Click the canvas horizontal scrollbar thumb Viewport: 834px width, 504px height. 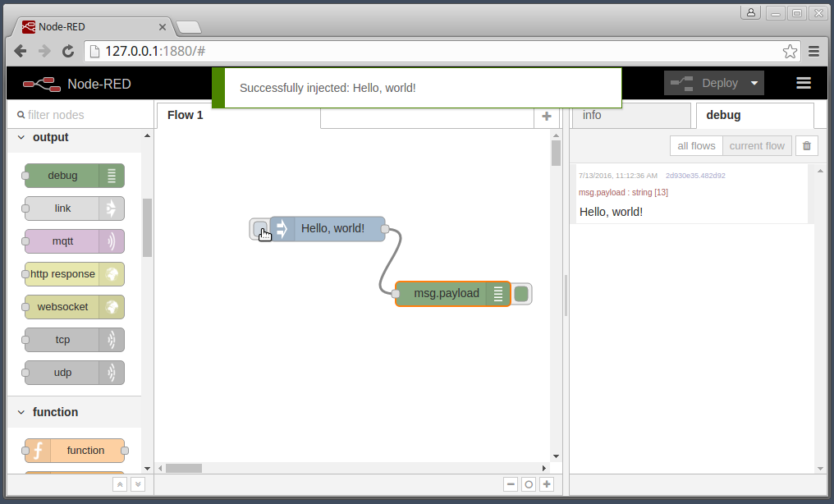pyautogui.click(x=184, y=469)
